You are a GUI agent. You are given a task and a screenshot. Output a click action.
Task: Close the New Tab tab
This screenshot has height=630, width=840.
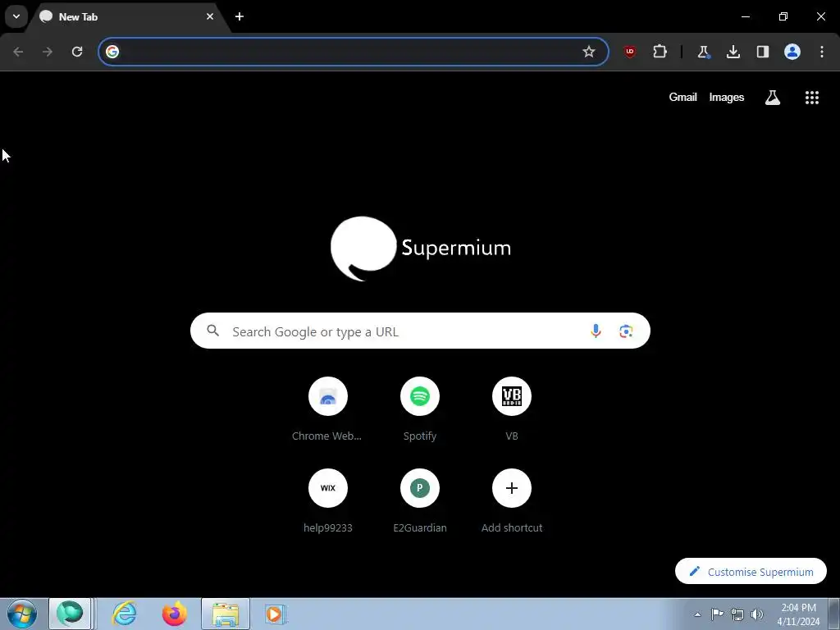click(x=210, y=16)
